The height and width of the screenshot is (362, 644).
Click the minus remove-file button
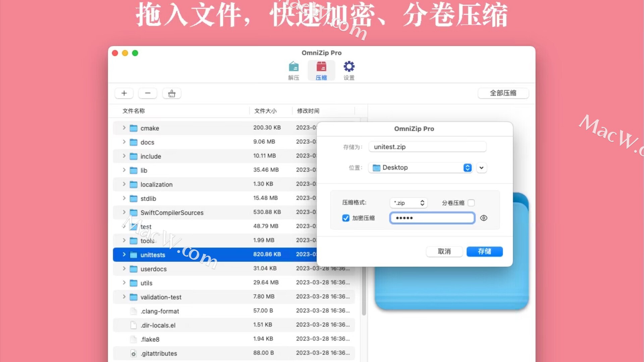148,93
